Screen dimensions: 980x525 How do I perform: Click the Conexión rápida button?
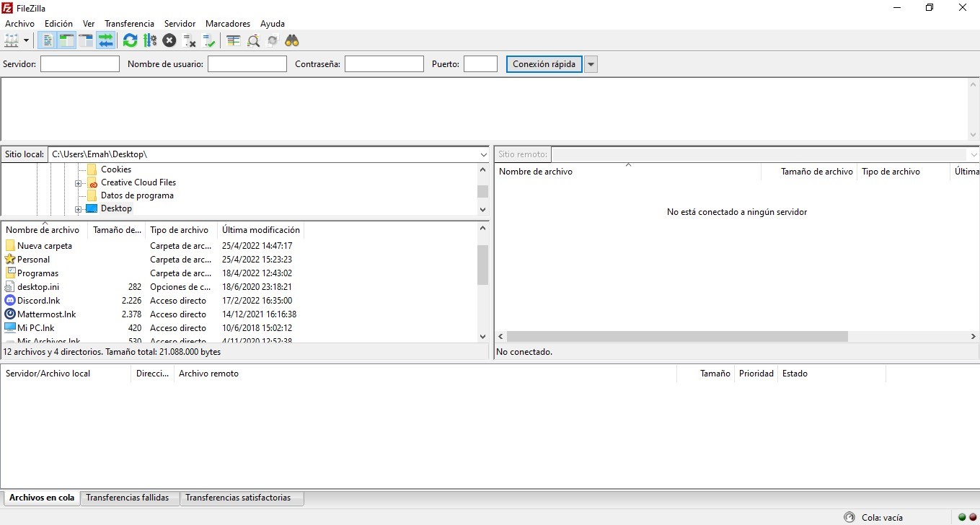coord(544,64)
